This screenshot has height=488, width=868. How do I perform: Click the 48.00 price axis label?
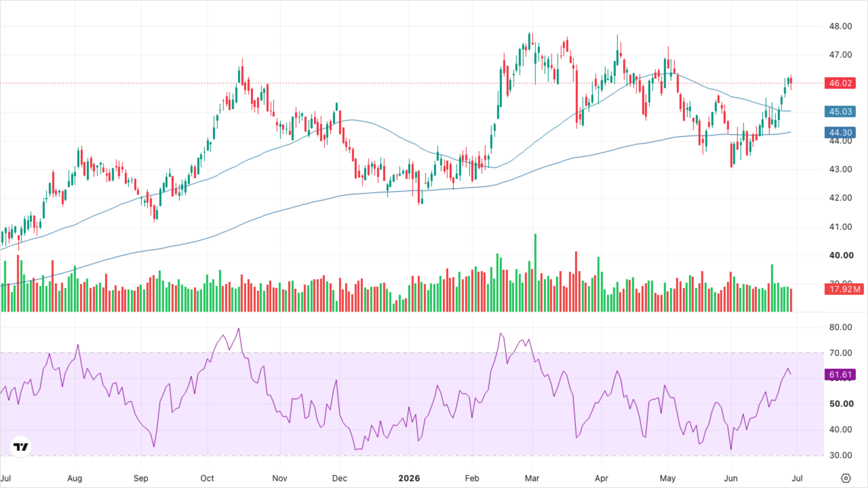point(841,26)
